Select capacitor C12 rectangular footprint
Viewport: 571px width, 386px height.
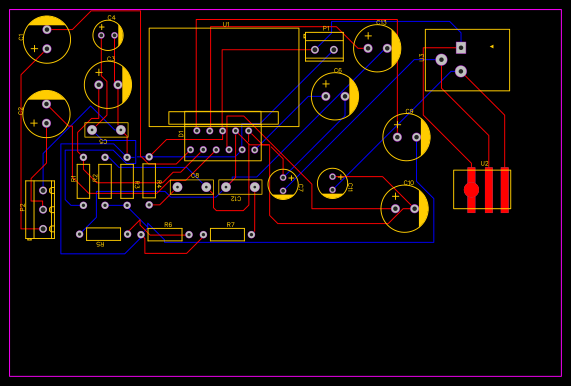240,187
